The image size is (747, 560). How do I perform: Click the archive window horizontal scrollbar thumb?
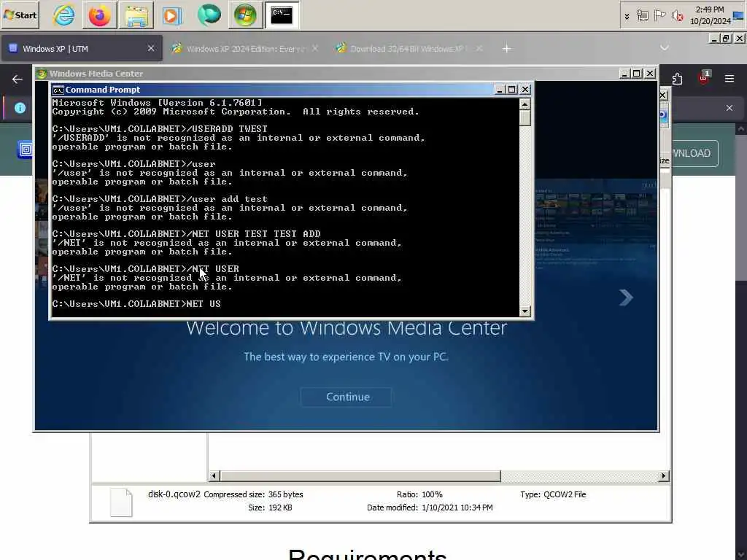point(360,476)
